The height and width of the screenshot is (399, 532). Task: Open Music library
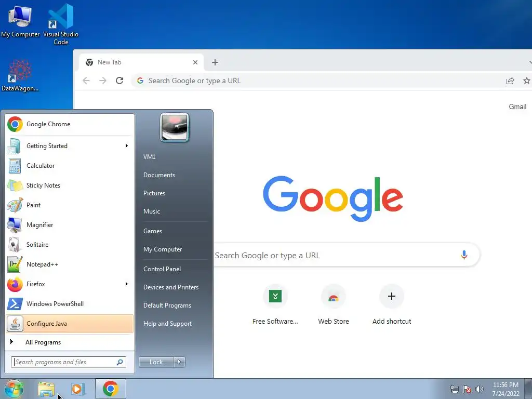(x=152, y=211)
